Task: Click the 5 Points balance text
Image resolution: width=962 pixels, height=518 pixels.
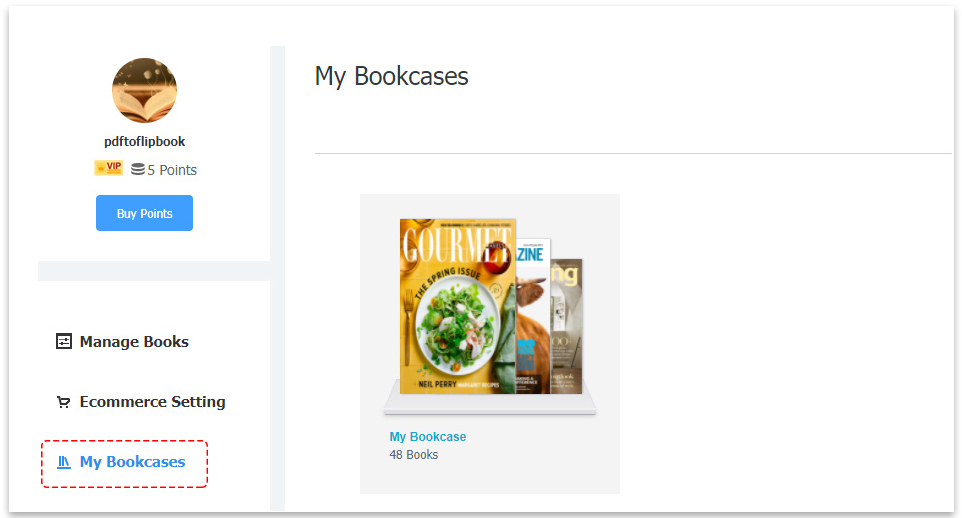Action: (x=172, y=170)
